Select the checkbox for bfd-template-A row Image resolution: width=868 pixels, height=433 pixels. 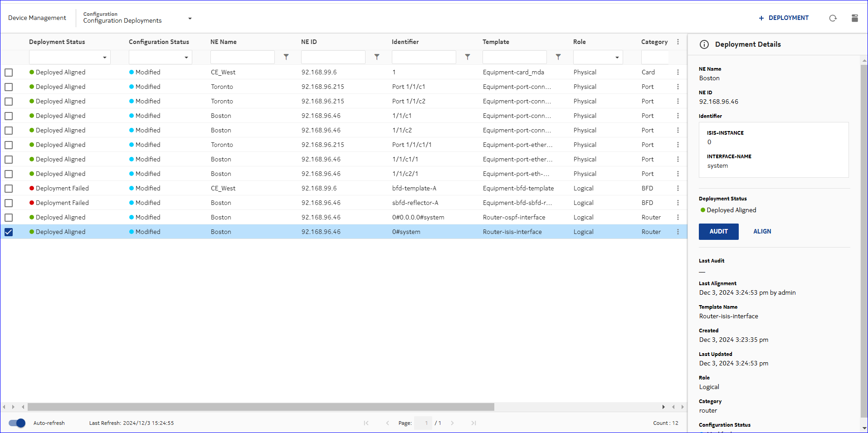[9, 189]
